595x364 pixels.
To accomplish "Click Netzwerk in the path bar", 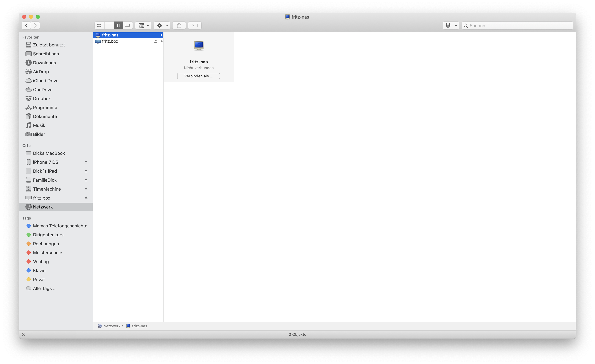I will point(112,326).
